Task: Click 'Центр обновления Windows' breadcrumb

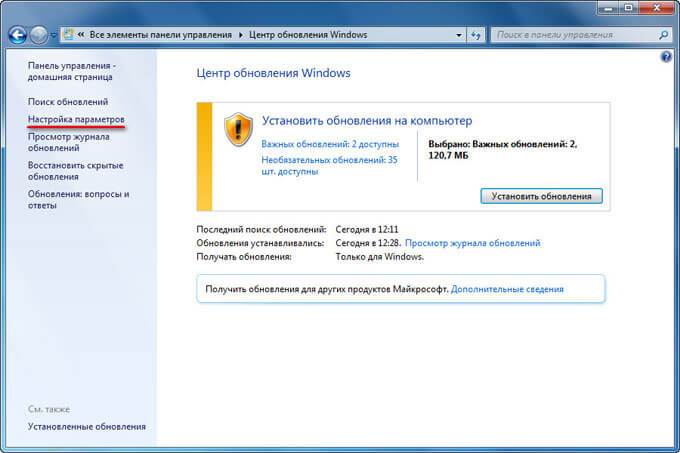Action: (x=308, y=35)
